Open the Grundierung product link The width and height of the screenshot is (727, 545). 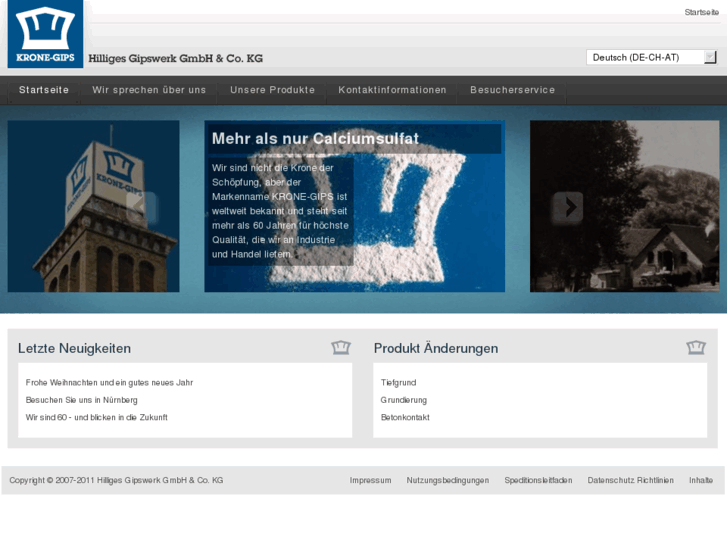(x=403, y=400)
